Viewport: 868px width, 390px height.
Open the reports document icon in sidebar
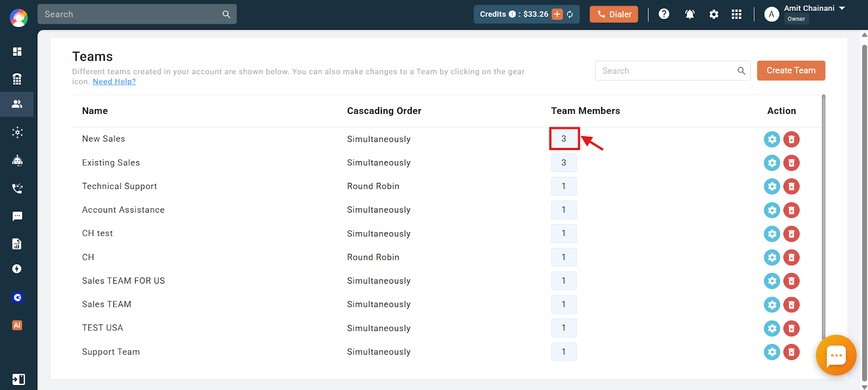pos(17,244)
